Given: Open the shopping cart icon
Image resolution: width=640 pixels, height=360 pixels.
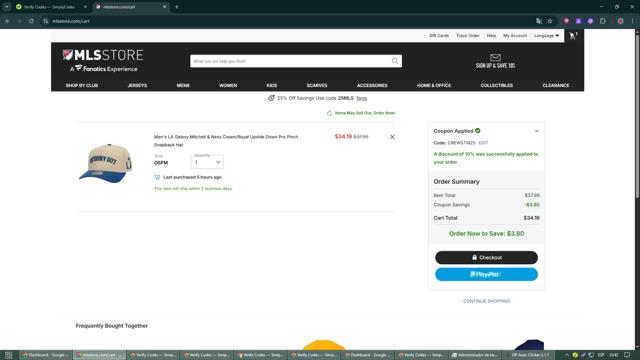Looking at the screenshot, I should tap(573, 36).
